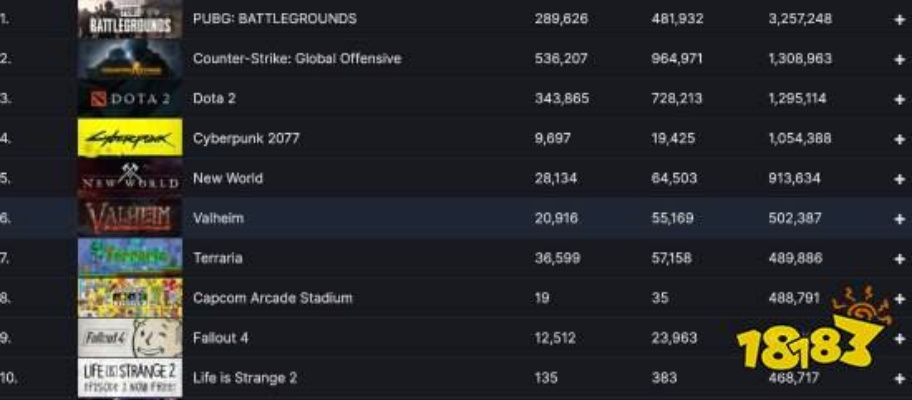The image size is (912, 400).
Task: Click the plus icon for Valheim
Action: pos(900,218)
